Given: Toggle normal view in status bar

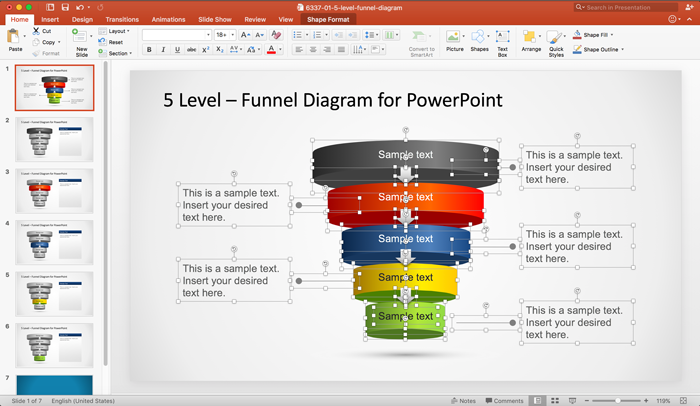Looking at the screenshot, I should tap(538, 401).
